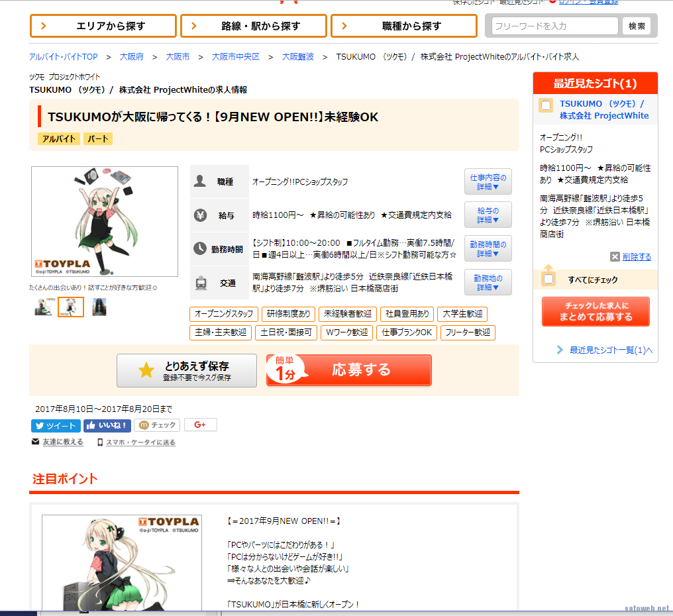Image resolution: width=673 pixels, height=616 pixels.
Task: Click the envelope icon beside 友達に教える
Action: [36, 442]
